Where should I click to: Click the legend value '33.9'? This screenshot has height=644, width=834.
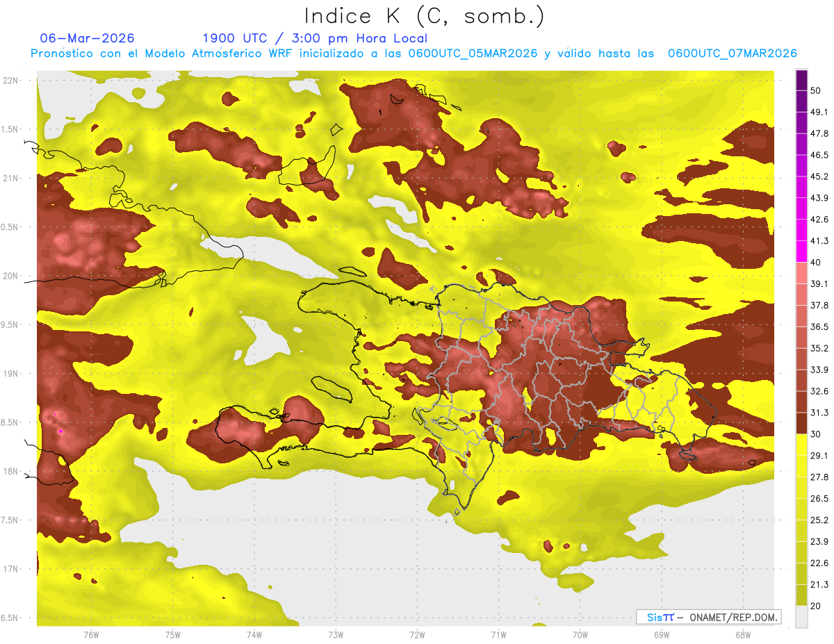coord(819,370)
